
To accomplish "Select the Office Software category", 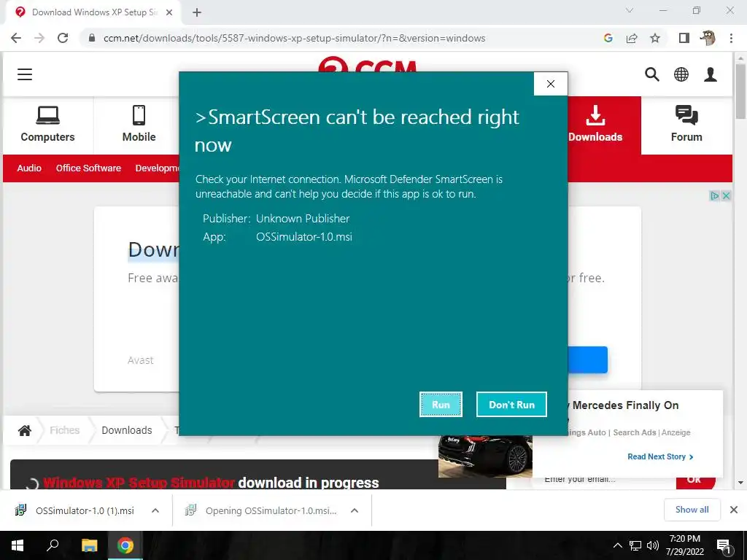I will click(88, 168).
